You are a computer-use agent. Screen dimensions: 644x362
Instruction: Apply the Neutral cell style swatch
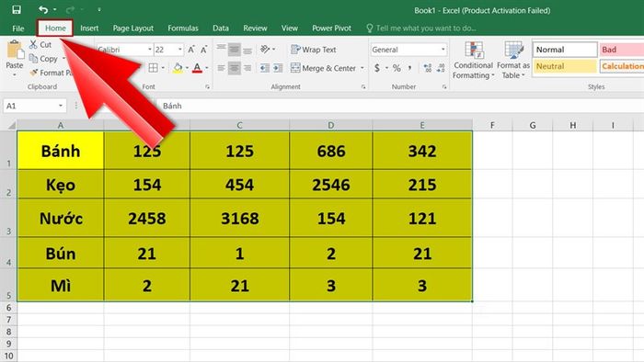tap(565, 66)
